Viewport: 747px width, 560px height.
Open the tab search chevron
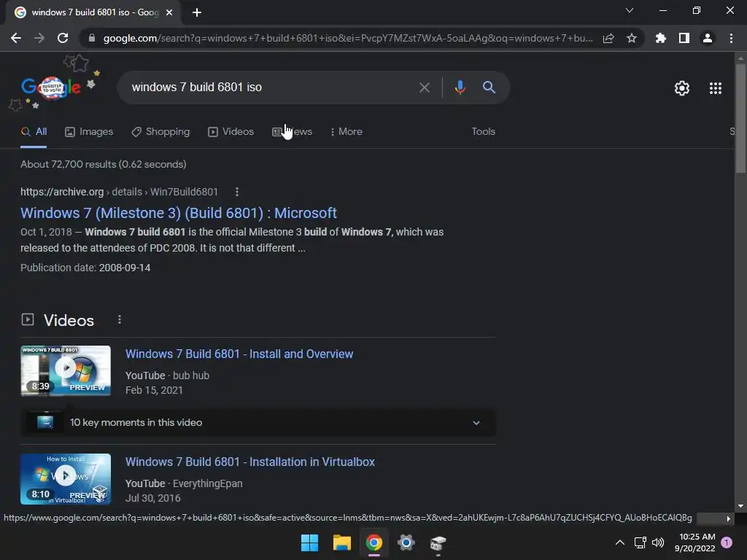(630, 10)
